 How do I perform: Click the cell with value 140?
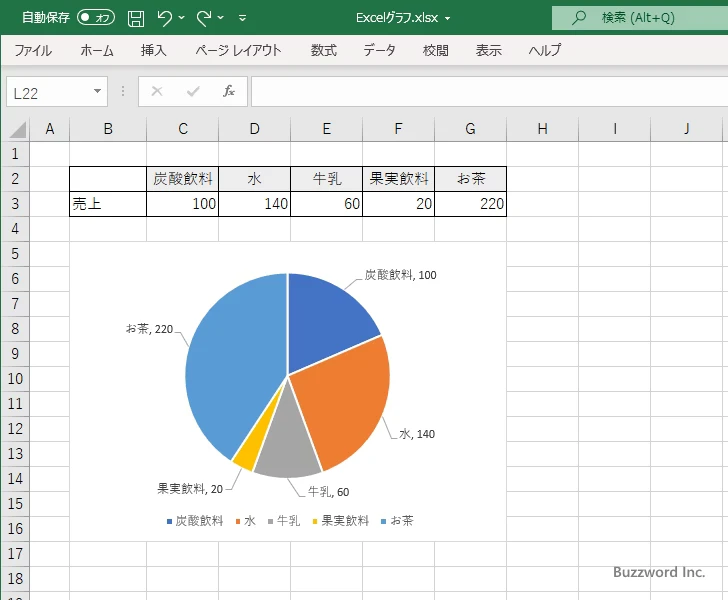pyautogui.click(x=254, y=204)
